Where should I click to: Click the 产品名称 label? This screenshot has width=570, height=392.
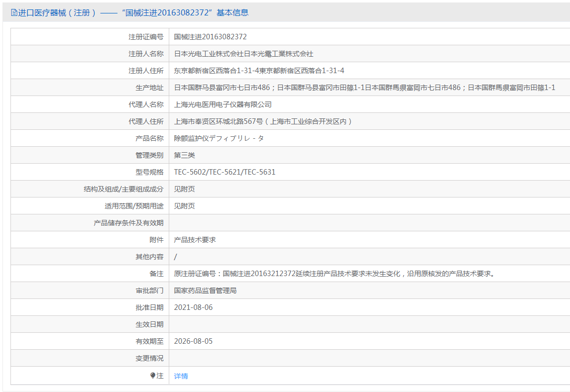click(x=149, y=138)
